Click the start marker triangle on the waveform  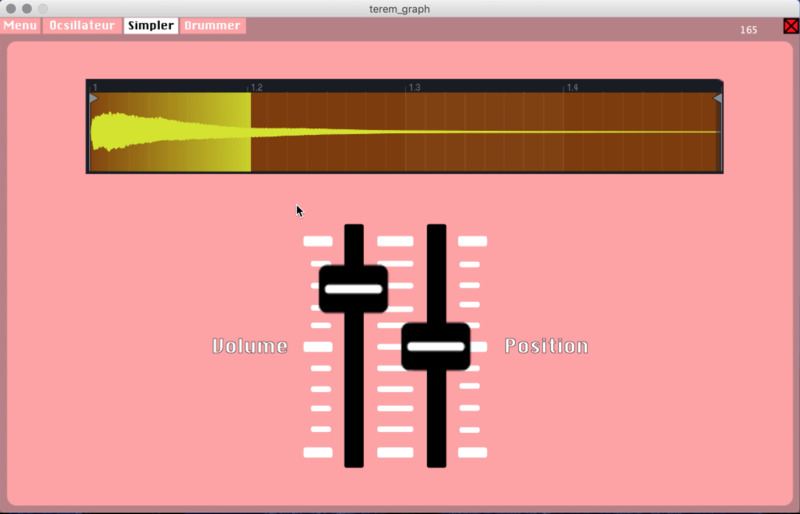point(94,98)
